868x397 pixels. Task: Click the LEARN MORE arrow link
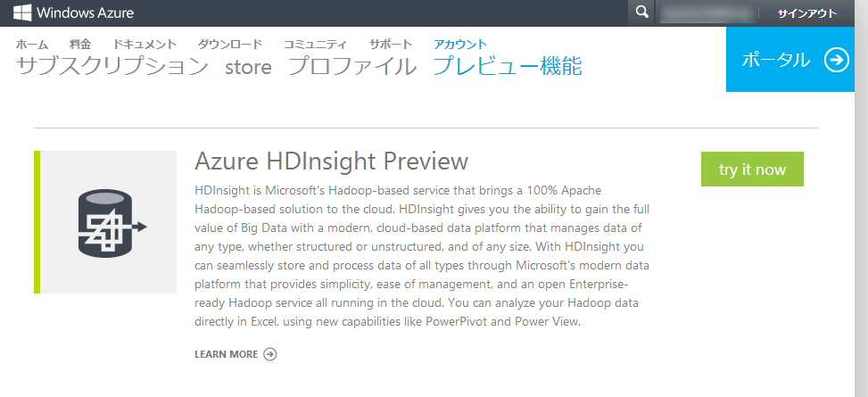click(x=236, y=354)
